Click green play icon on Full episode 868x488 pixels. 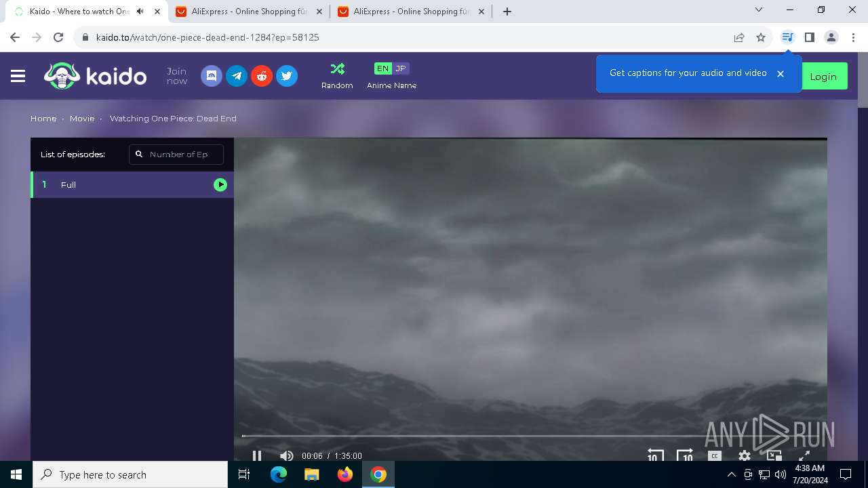(x=220, y=184)
